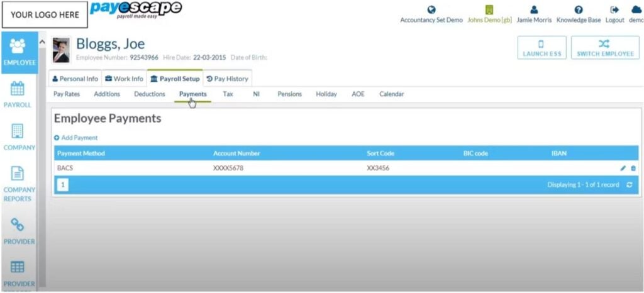Image resolution: width=644 pixels, height=293 pixels.
Task: Switch to the Work Info tab
Action: coord(124,79)
